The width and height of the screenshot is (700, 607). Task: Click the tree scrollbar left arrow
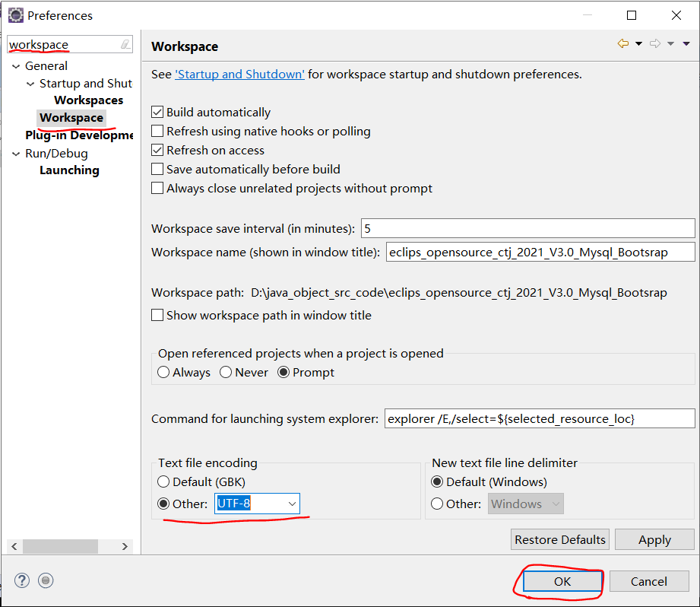14,546
